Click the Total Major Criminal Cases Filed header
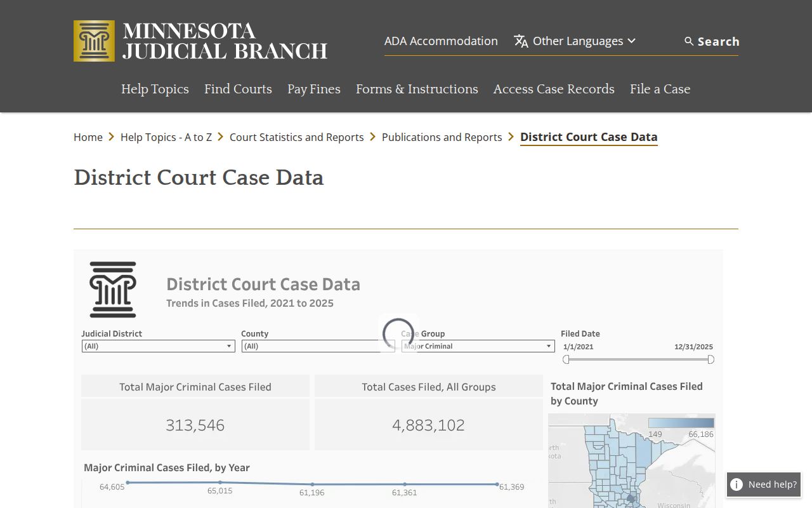Screen dimensions: 812x508 pyautogui.click(x=195, y=387)
